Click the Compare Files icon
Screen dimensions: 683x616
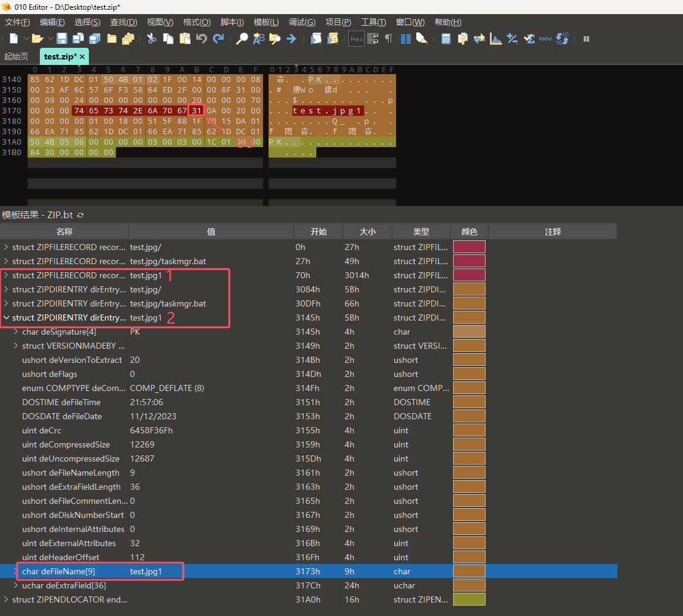coord(463,39)
